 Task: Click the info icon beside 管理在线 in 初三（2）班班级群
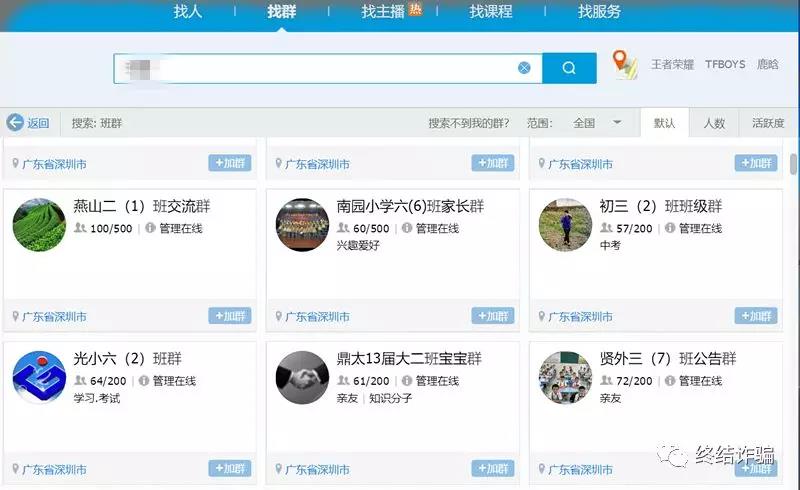click(670, 228)
